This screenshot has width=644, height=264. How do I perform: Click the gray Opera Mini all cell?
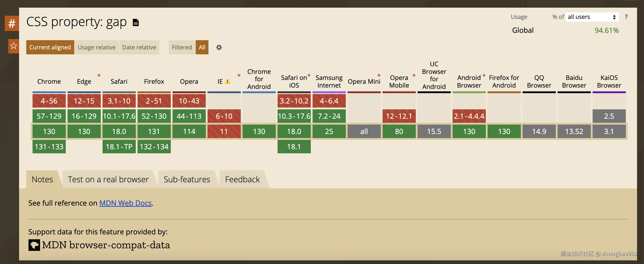click(x=364, y=131)
